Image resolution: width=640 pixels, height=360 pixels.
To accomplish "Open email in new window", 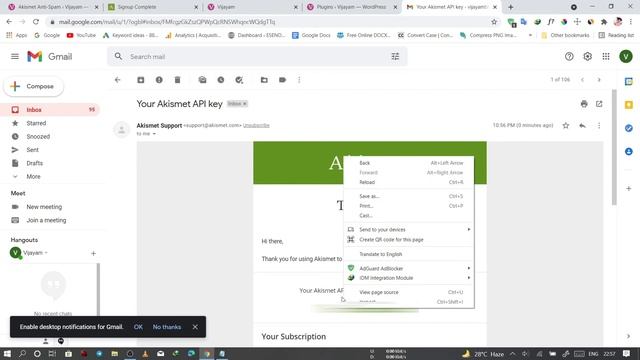I will (x=599, y=104).
